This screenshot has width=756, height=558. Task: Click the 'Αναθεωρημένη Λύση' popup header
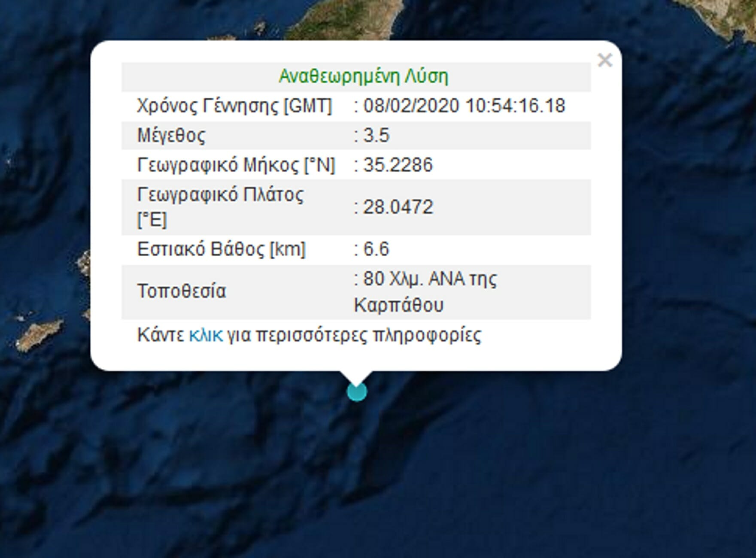point(363,76)
